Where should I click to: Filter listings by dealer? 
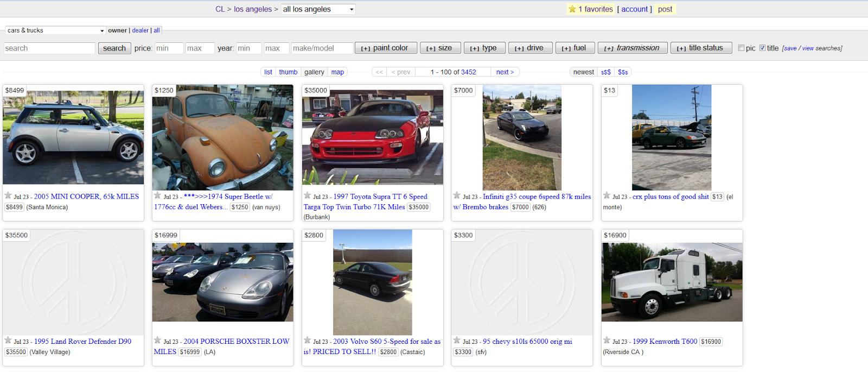point(141,30)
